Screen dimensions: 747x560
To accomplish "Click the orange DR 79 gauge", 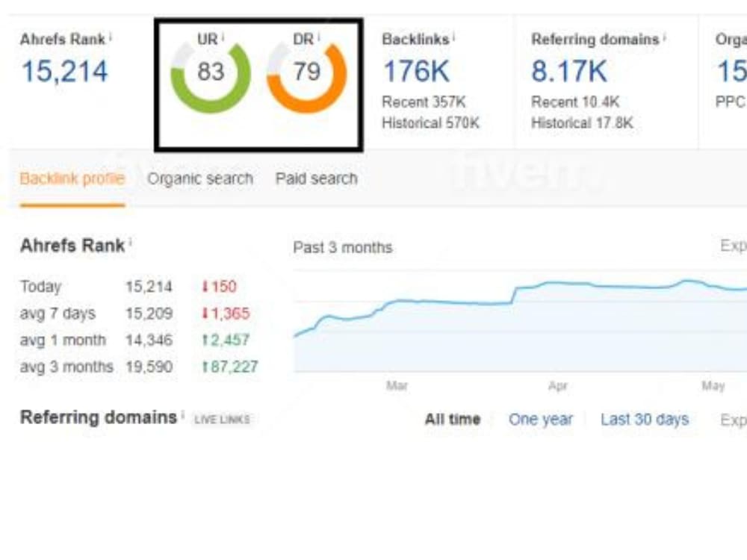I will 307,78.
